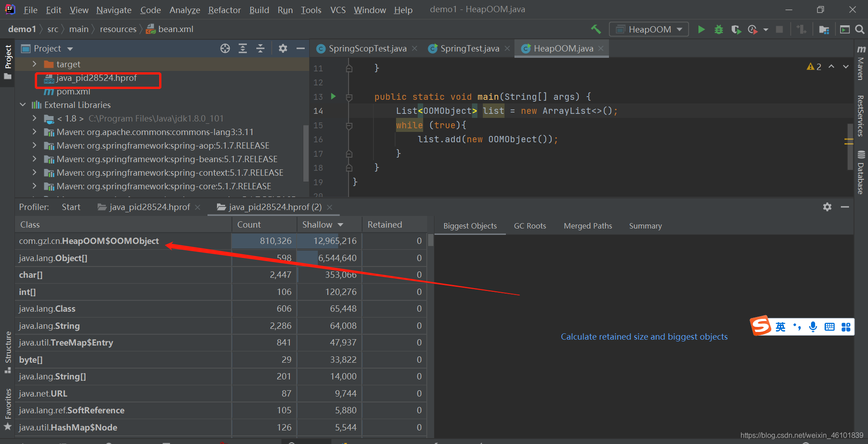Switch to SpringScopTest.java editor tab
Image resolution: width=868 pixels, height=444 pixels.
367,48
